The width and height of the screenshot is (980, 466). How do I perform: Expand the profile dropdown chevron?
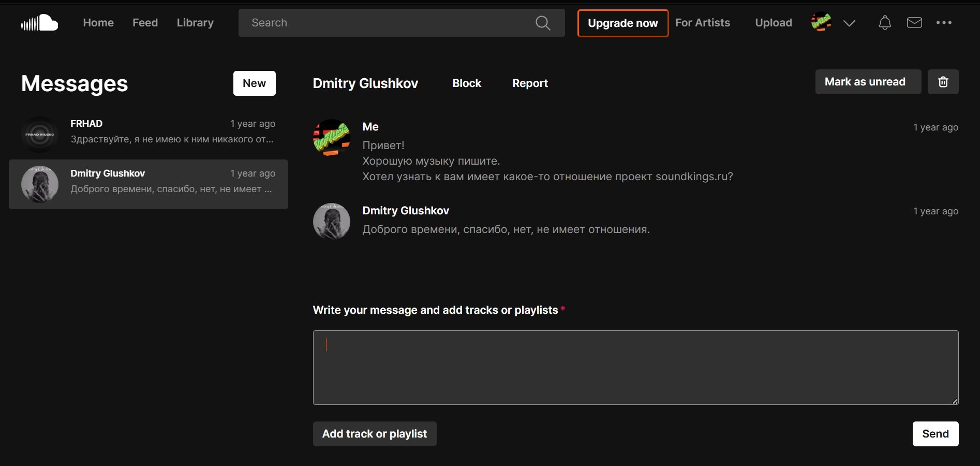849,23
